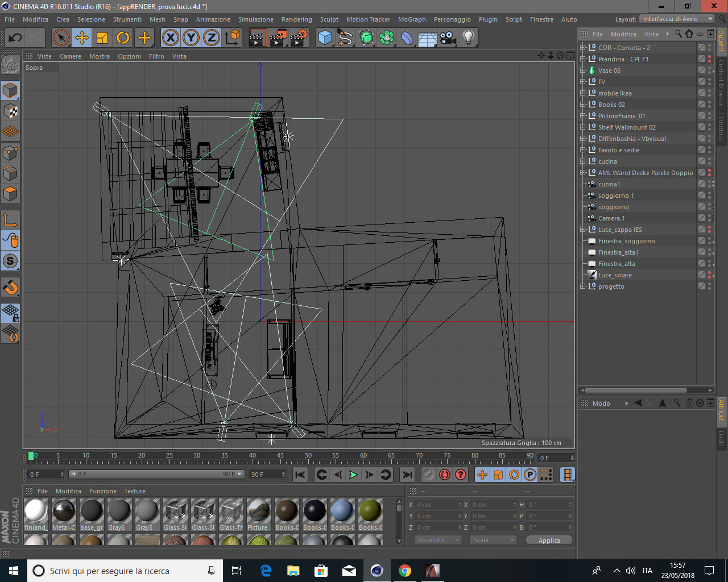Screen dimensions: 728x582
Task: Select the Rotate tool in top toolbar
Action: click(x=123, y=38)
